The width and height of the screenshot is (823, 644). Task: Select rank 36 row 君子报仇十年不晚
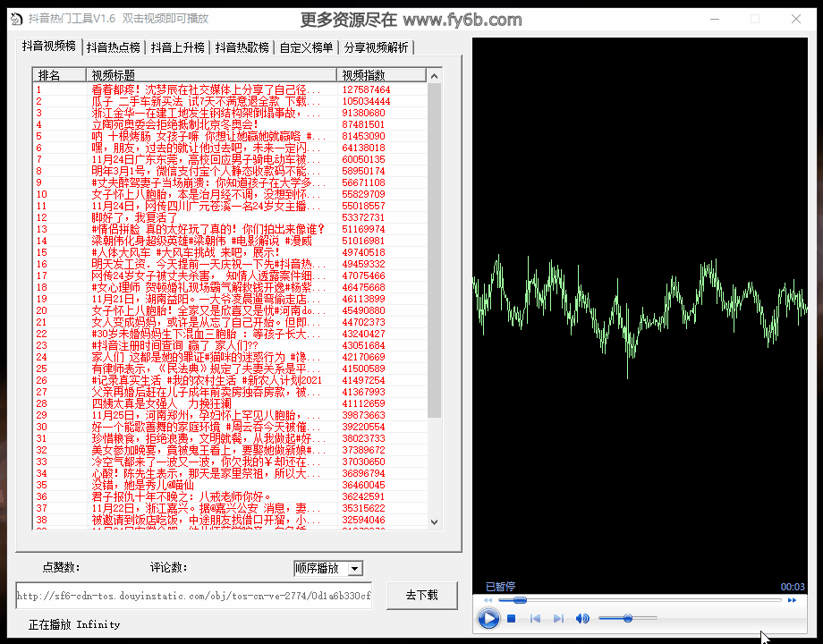coord(230,496)
